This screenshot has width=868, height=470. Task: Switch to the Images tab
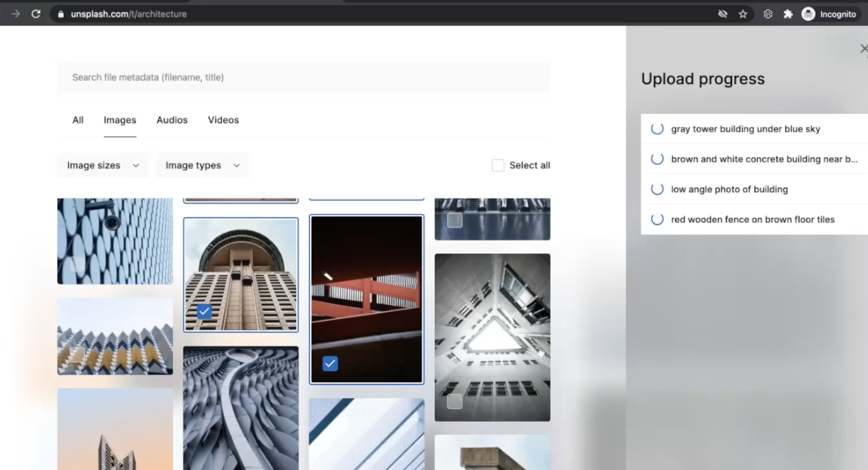(x=120, y=120)
